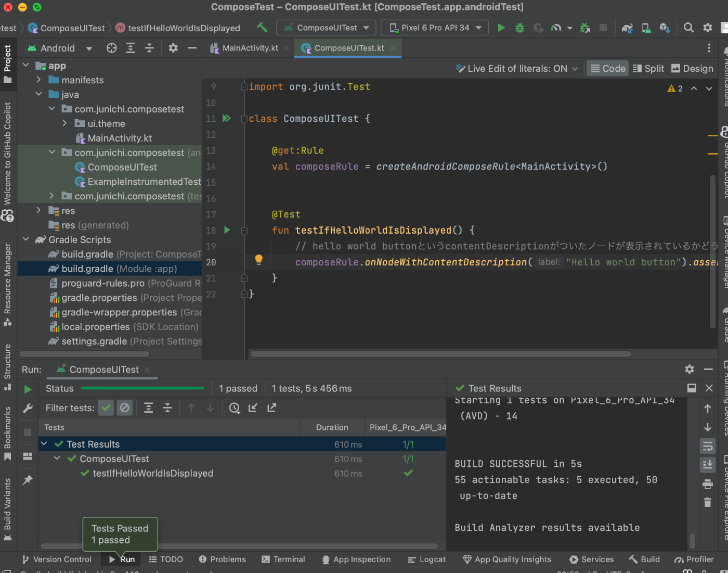Screen dimensions: 728x573
Task: Select testIfHelloWorldIsDisplayed test result row
Action: (x=242, y=473)
